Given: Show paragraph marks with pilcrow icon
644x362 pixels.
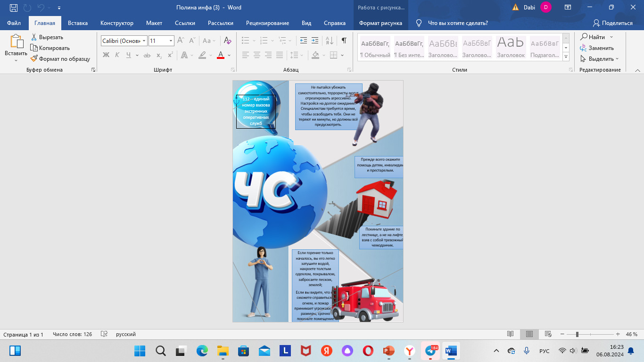Looking at the screenshot, I should [344, 41].
